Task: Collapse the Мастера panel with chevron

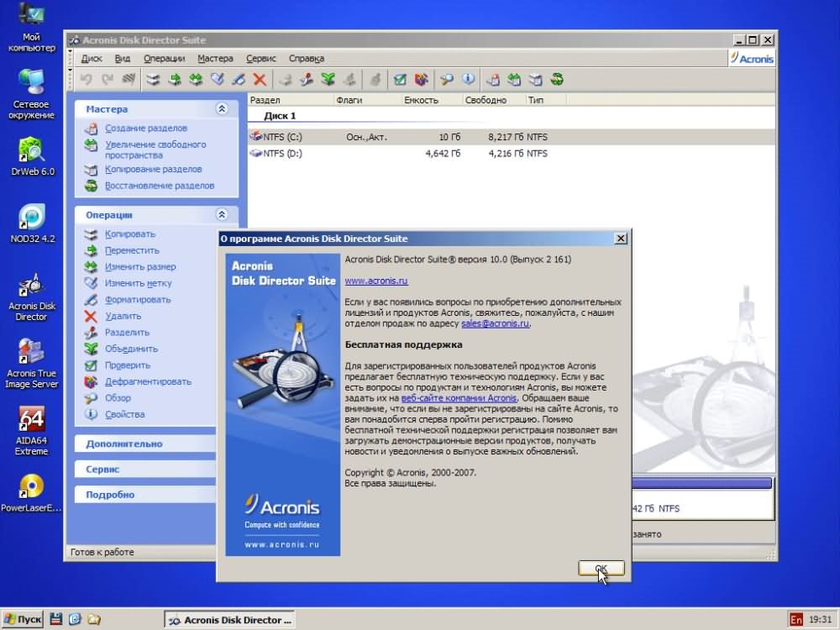Action: point(222,109)
